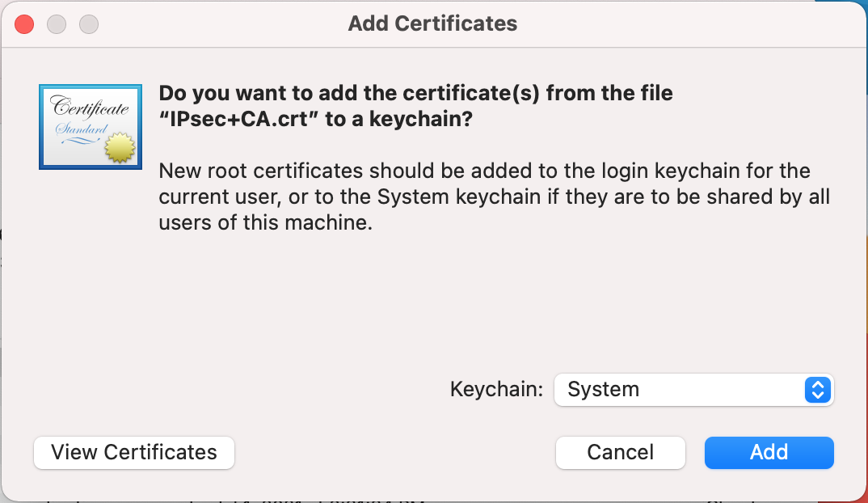Open View Certificates

point(134,452)
